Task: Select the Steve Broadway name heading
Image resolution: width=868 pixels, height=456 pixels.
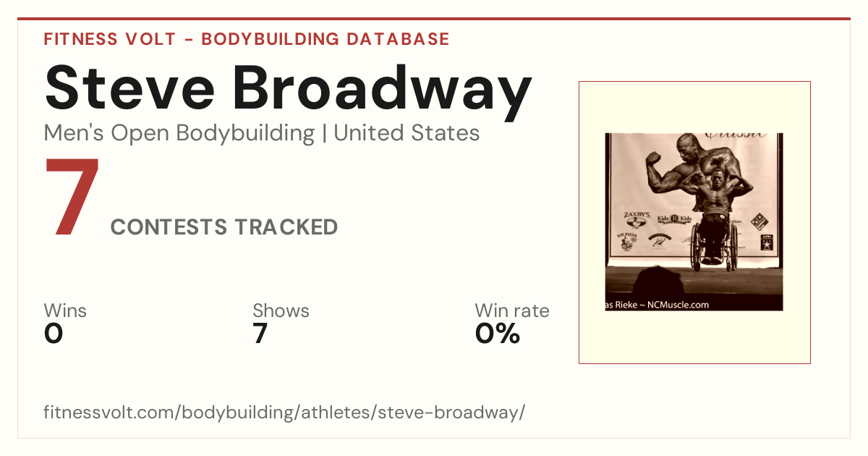Action: [x=288, y=88]
